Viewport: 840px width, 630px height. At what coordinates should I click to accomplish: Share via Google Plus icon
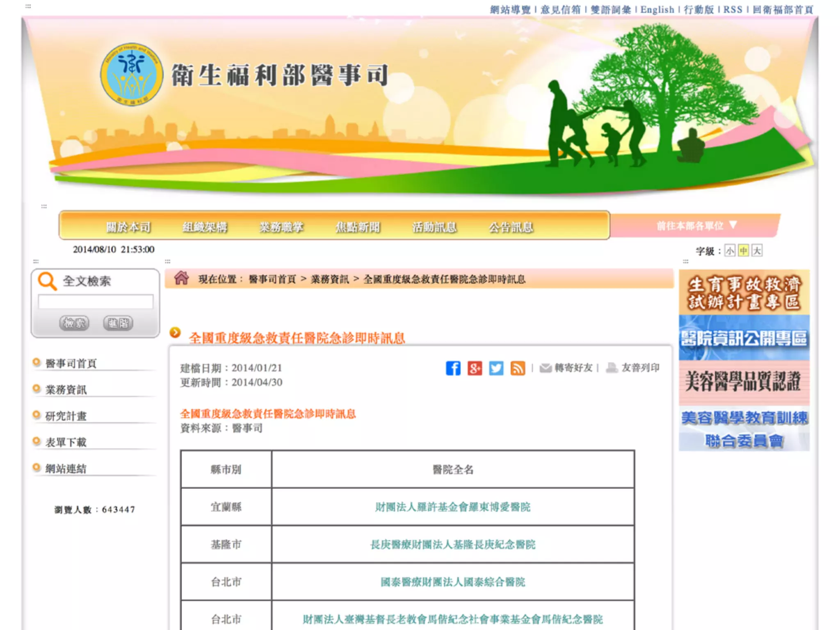[x=475, y=368]
